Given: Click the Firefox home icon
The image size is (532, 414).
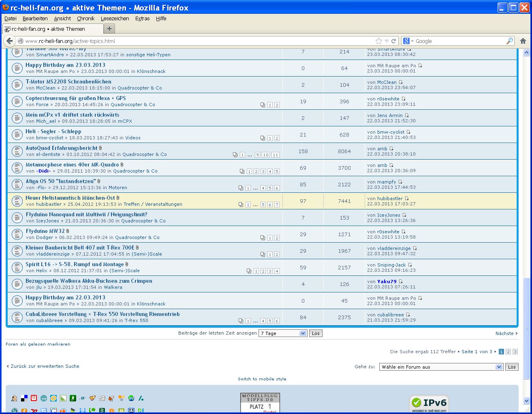Looking at the screenshot, I should click(x=523, y=41).
